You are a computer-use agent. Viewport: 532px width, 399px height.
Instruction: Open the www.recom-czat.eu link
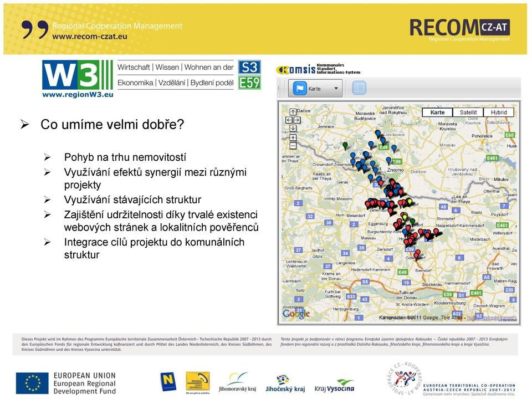90,37
